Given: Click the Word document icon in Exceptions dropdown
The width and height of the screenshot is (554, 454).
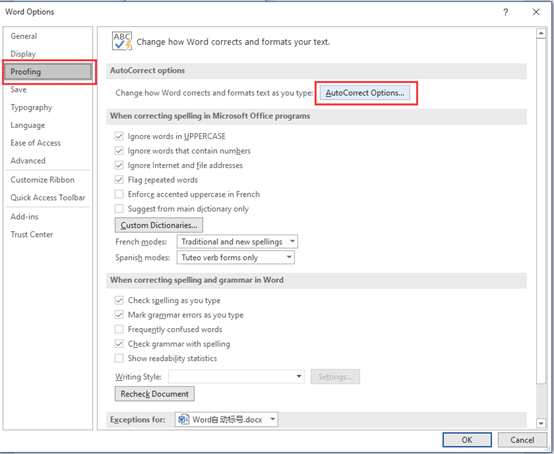Looking at the screenshot, I should [x=183, y=419].
